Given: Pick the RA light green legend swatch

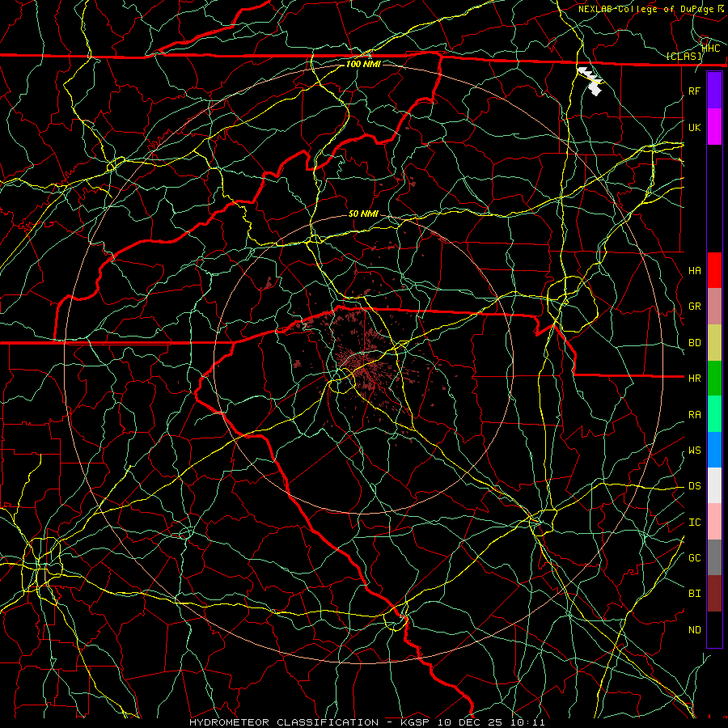Looking at the screenshot, I should (714, 414).
